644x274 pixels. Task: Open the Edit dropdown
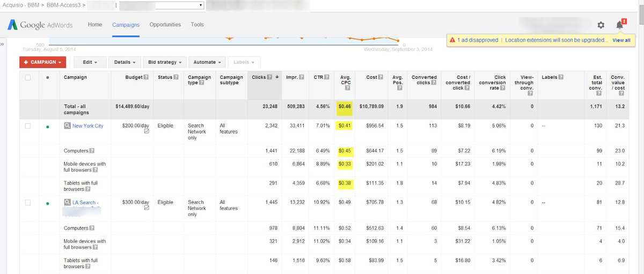click(89, 62)
